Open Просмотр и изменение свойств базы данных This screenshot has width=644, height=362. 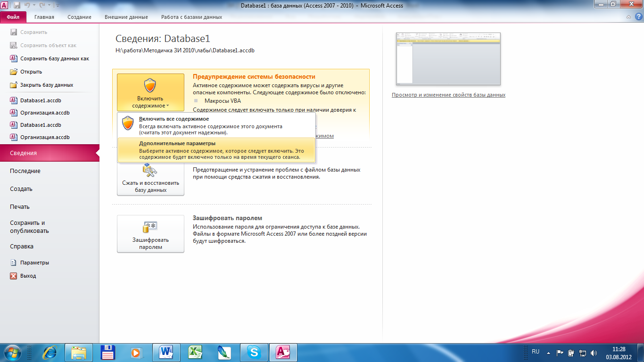click(448, 95)
